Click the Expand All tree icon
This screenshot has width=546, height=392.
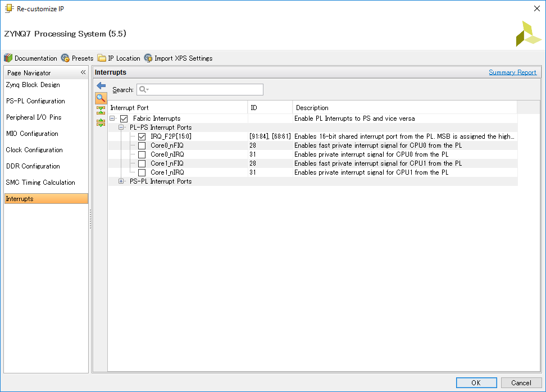pyautogui.click(x=101, y=122)
